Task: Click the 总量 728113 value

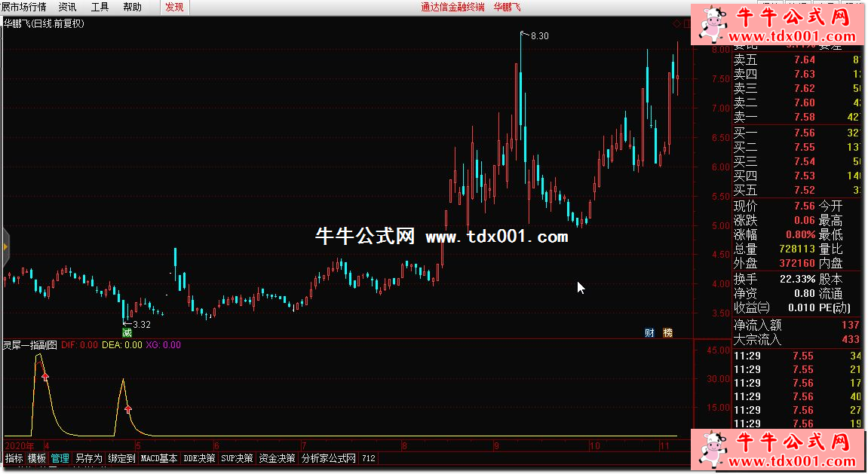Action: [x=797, y=249]
